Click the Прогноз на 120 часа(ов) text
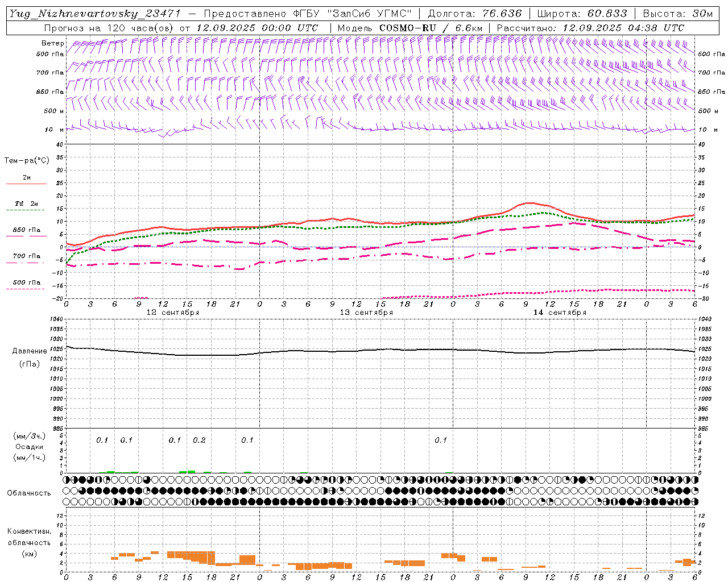This screenshot has height=582, width=728. point(109,28)
